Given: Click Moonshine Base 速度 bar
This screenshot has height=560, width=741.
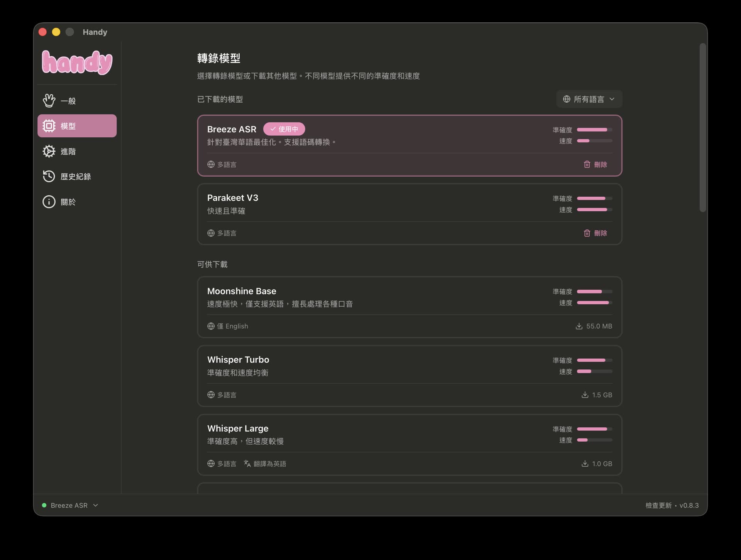Looking at the screenshot, I should [595, 303].
